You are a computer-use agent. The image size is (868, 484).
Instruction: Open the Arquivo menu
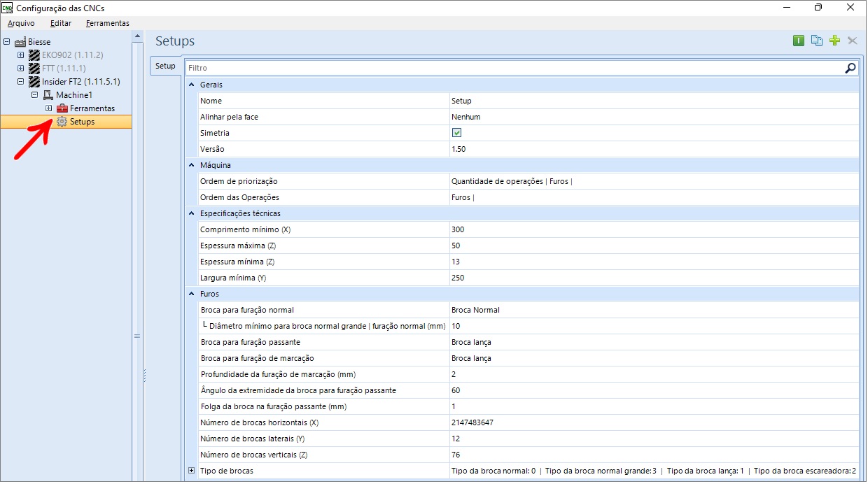click(x=21, y=23)
